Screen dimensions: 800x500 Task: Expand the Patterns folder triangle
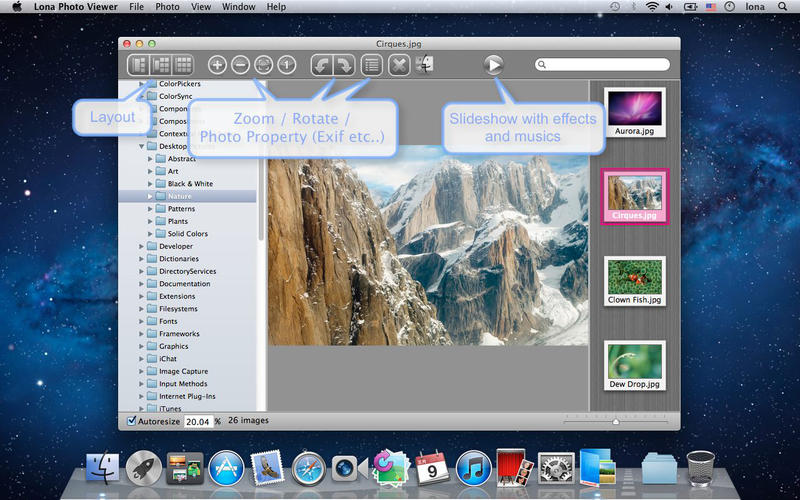point(150,209)
